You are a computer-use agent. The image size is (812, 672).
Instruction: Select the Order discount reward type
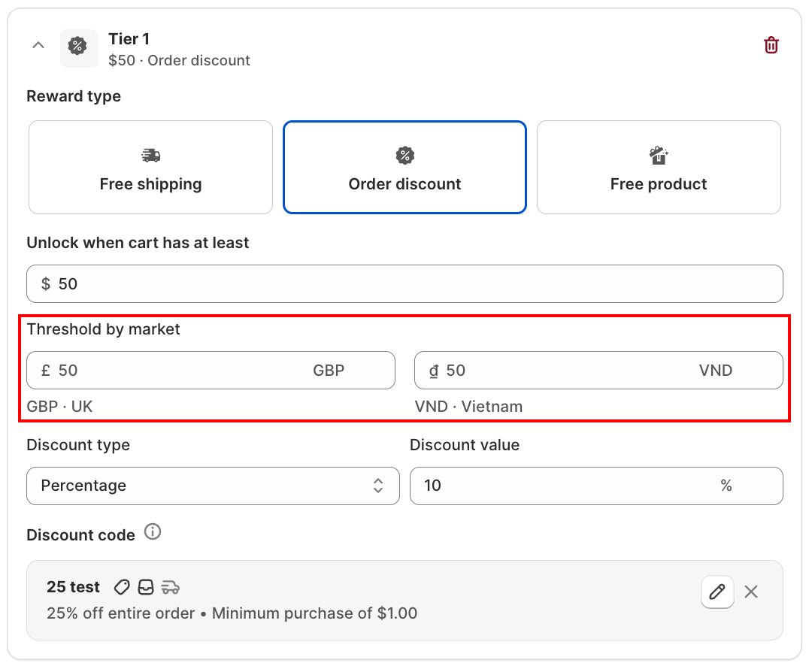(x=404, y=167)
